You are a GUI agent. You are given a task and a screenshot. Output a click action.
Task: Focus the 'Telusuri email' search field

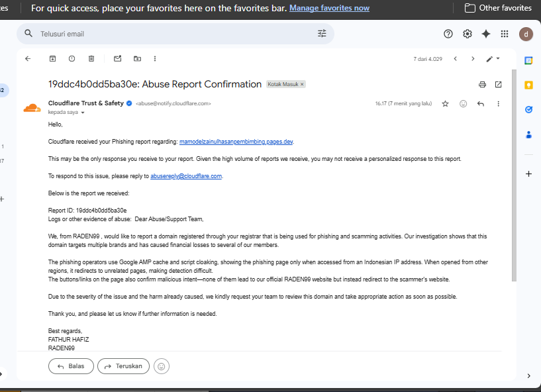[175, 34]
